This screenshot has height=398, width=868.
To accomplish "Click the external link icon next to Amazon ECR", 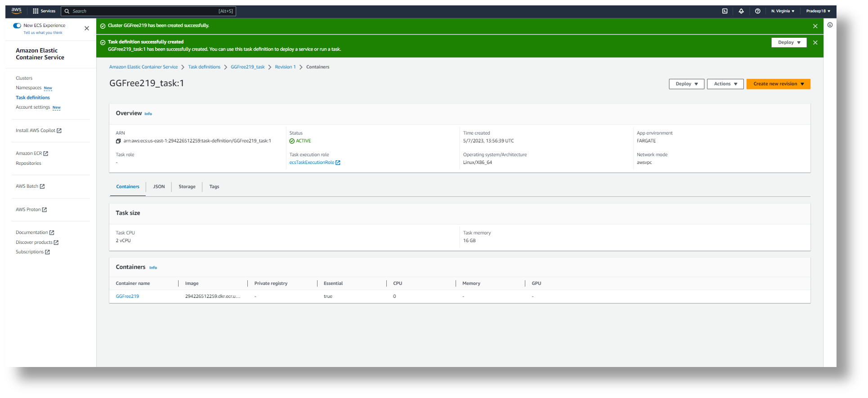I will [45, 154].
